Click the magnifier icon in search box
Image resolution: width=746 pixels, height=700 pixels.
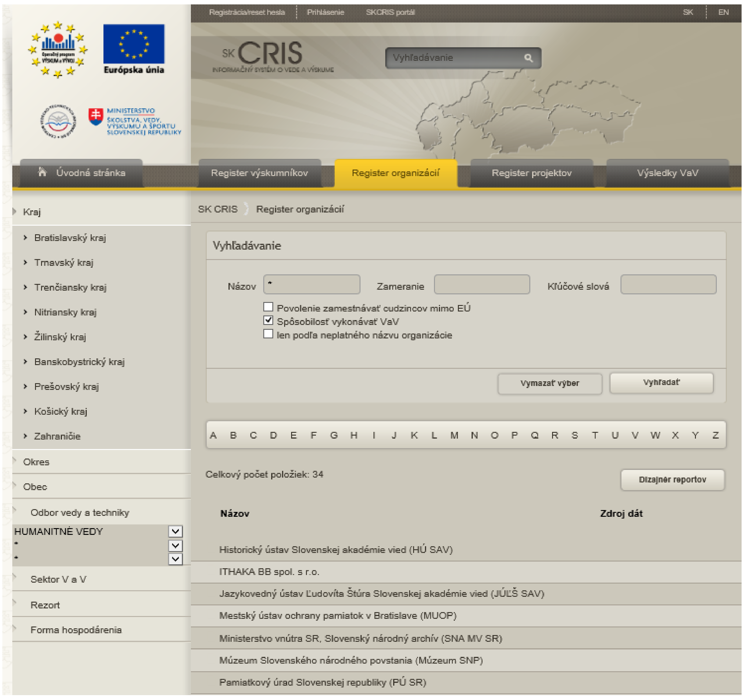click(529, 58)
